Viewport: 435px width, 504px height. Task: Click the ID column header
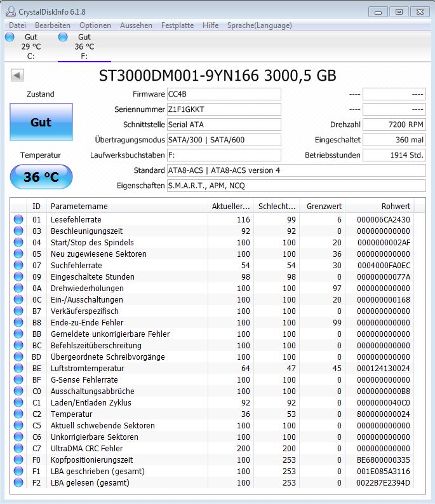coord(37,207)
